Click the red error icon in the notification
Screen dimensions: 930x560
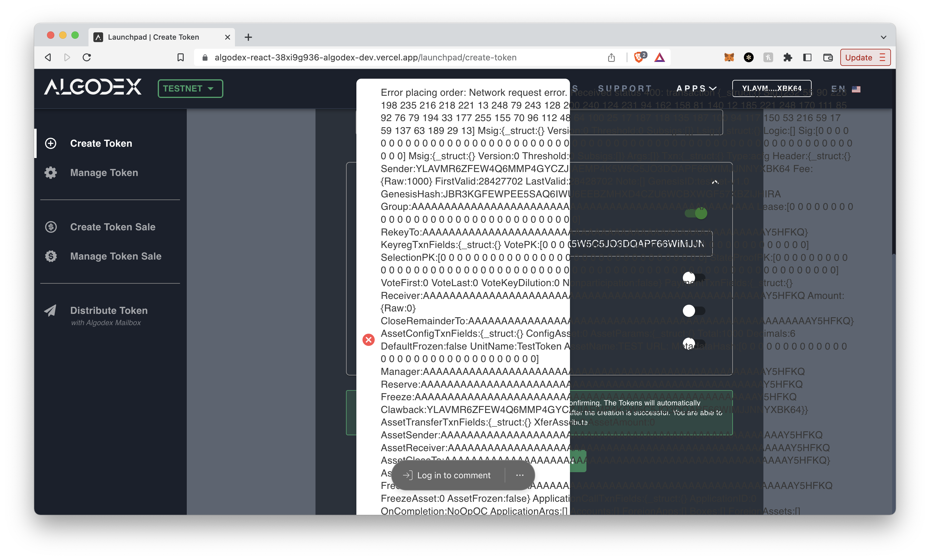[x=368, y=339]
